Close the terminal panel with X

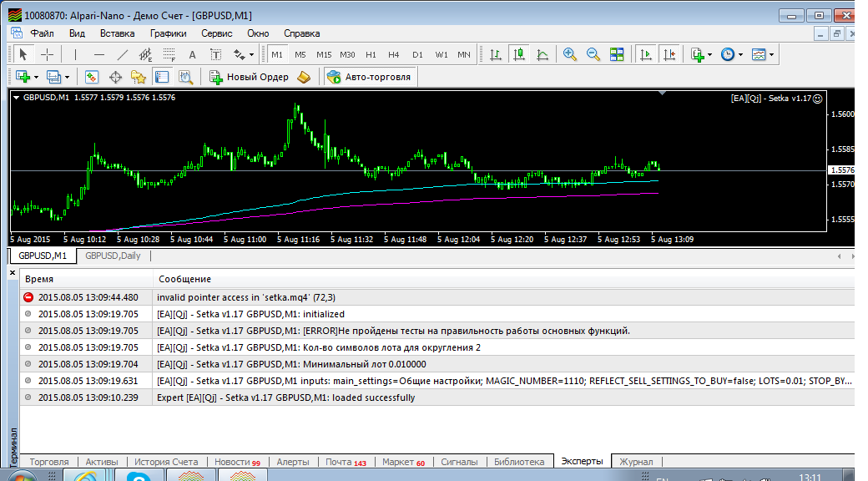(13, 272)
